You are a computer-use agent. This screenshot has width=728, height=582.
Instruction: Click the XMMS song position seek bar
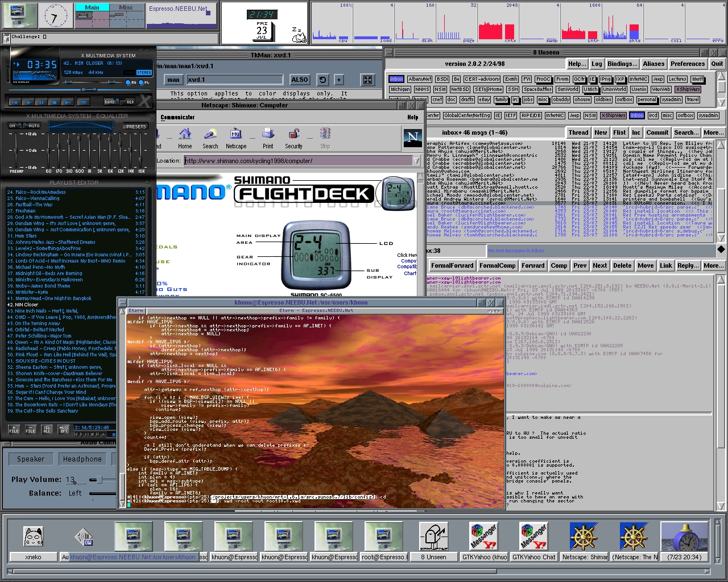[x=80, y=89]
